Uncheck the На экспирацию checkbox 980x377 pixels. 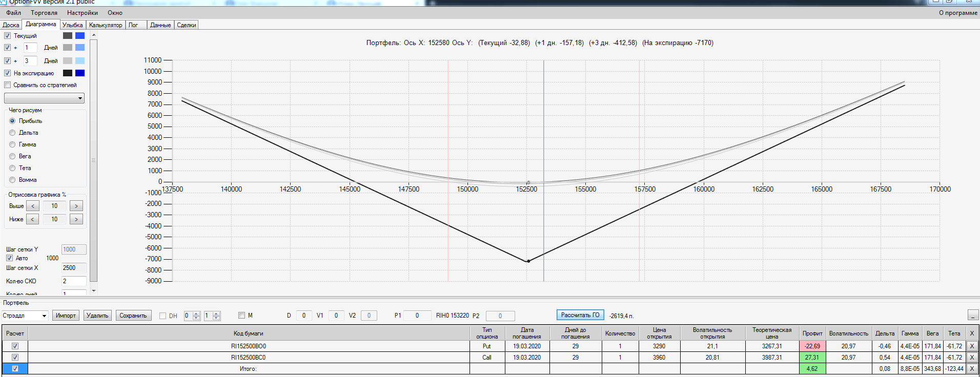pos(8,73)
